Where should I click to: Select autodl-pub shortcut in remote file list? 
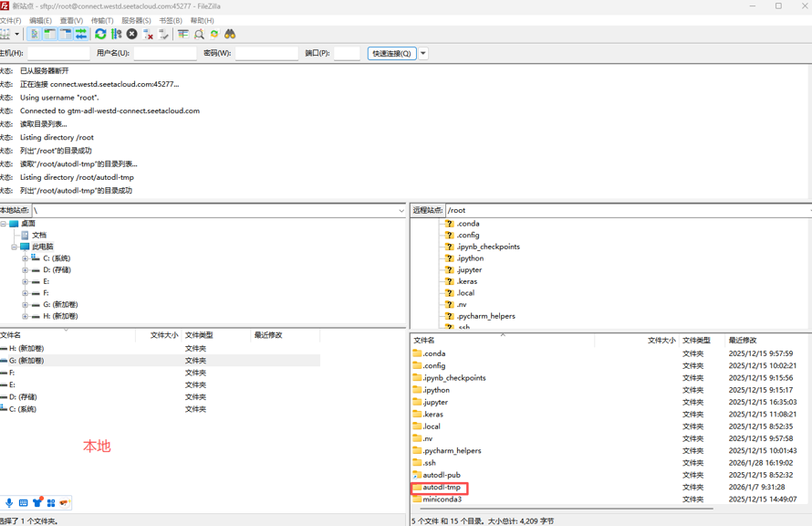pos(442,475)
